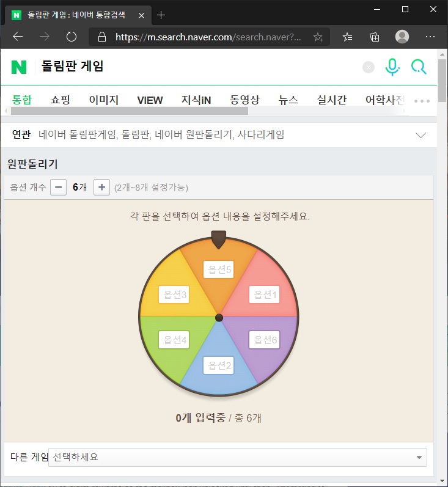448x487 pixels.
Task: Go back with browser back arrow
Action: point(18,37)
